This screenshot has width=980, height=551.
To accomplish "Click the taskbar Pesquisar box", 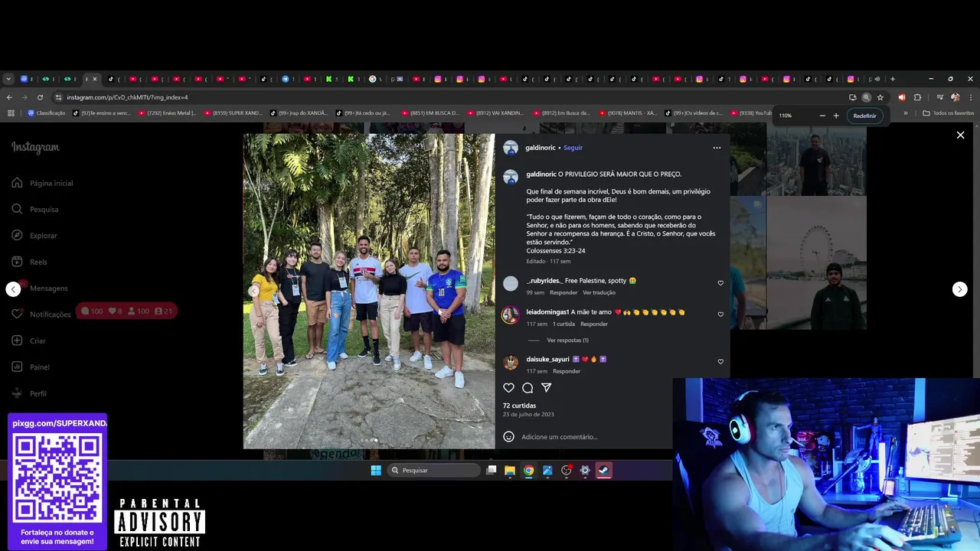I will [x=433, y=471].
